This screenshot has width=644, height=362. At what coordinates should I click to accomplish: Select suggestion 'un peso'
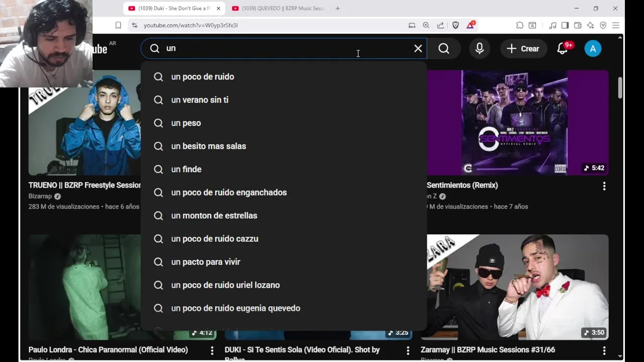coord(284,123)
